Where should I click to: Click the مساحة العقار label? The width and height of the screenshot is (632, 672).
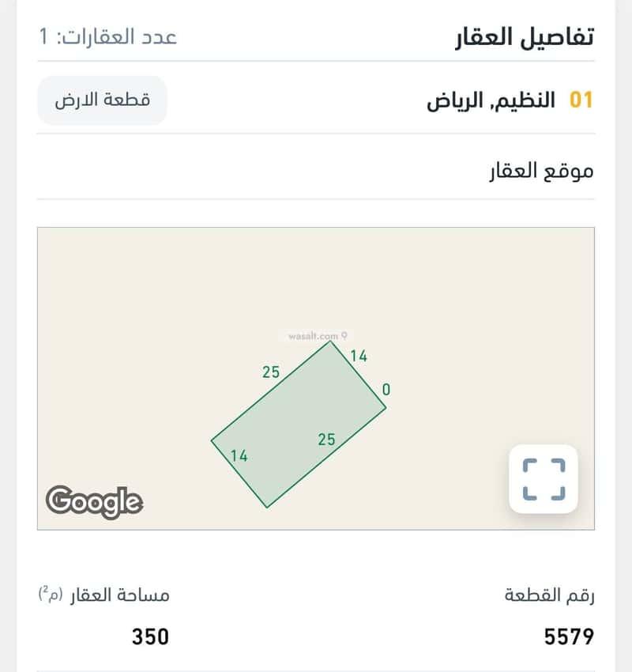[118, 595]
